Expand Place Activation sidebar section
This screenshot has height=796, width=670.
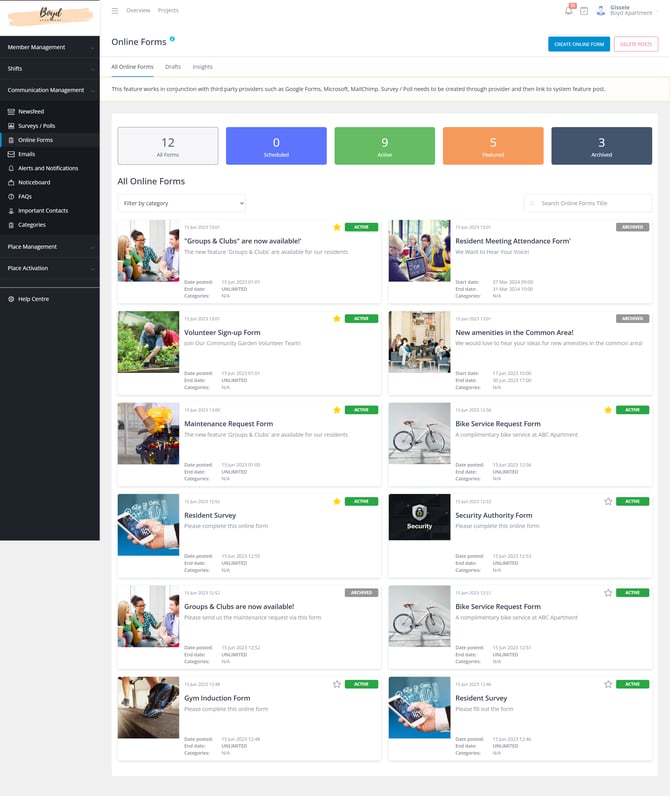(50, 268)
